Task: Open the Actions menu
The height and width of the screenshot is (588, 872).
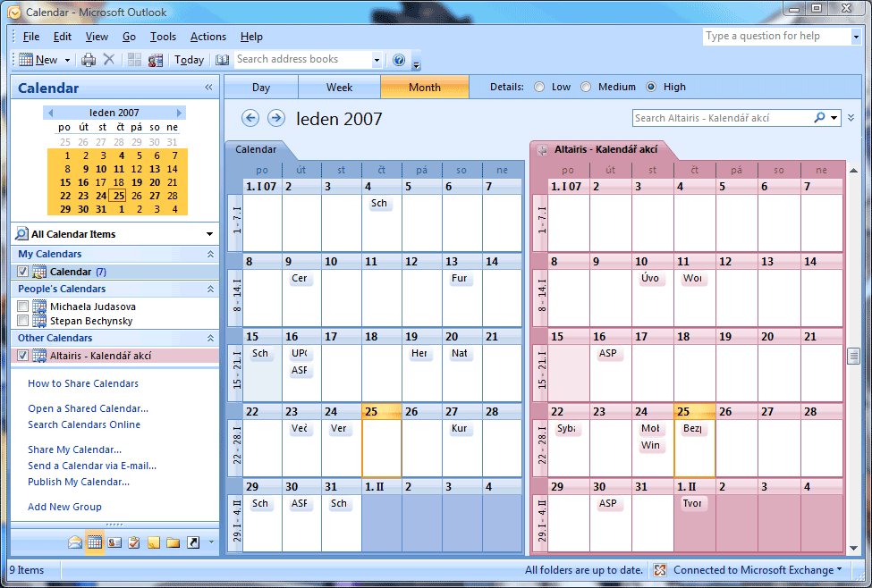Action: [208, 37]
